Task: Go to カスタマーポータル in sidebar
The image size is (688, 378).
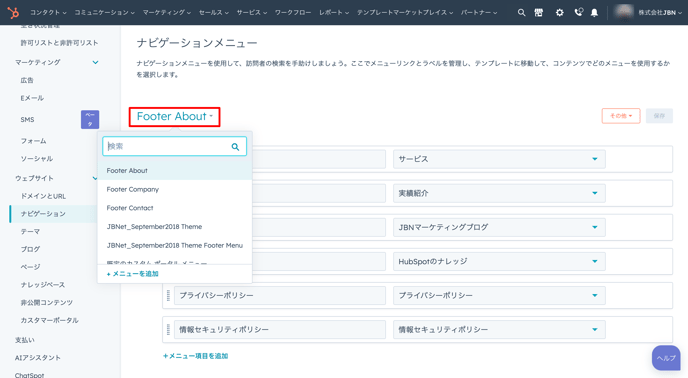Action: pos(50,320)
